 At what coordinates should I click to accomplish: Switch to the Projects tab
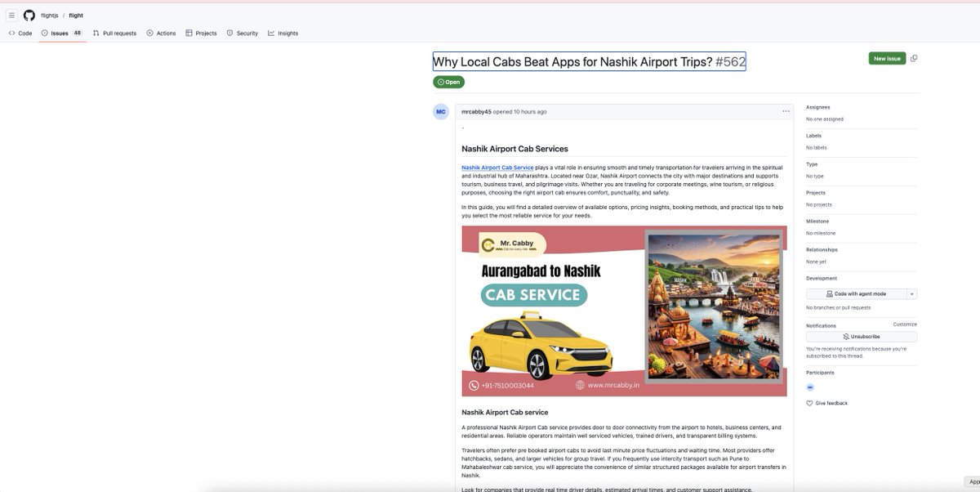[201, 34]
